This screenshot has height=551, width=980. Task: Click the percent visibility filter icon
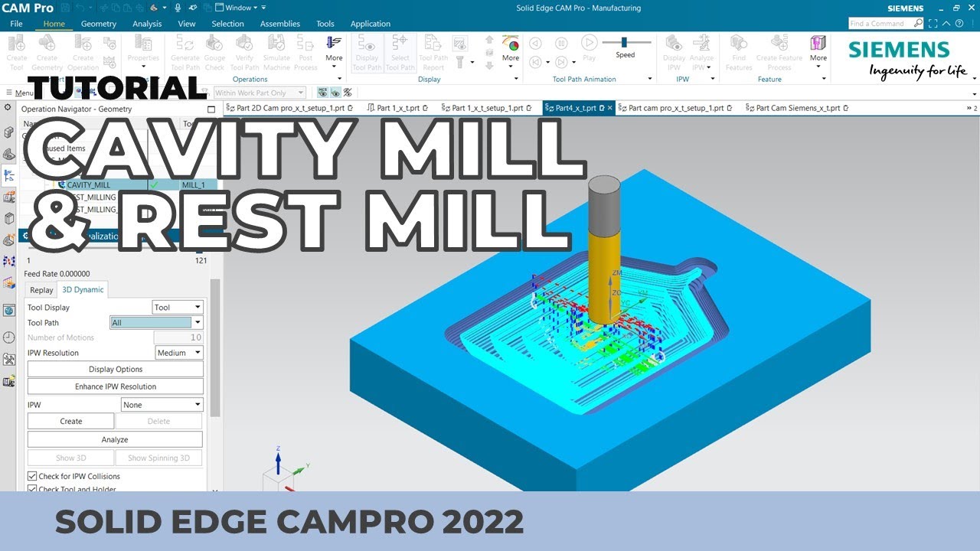click(x=347, y=93)
